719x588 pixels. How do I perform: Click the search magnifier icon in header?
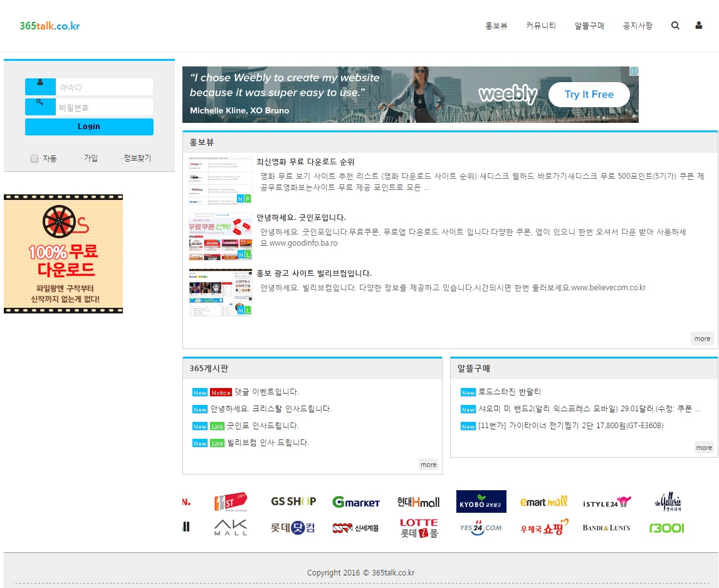point(675,26)
